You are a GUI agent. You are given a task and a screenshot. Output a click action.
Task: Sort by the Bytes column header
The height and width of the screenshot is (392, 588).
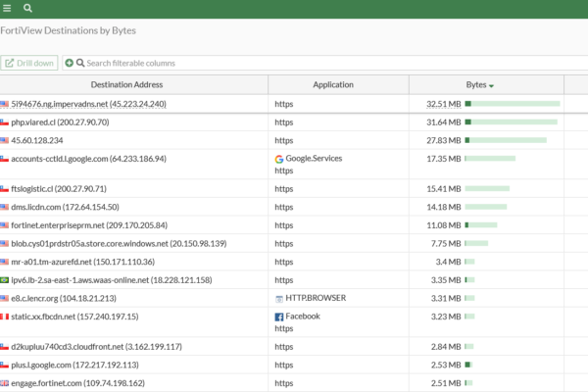[475, 85]
